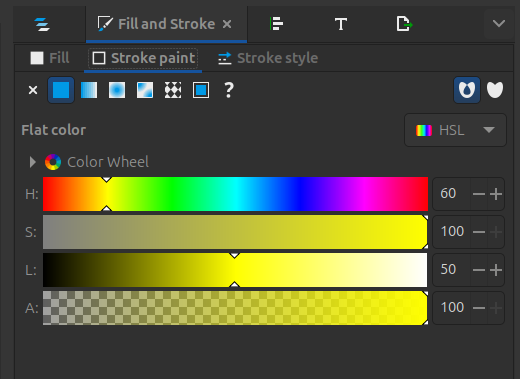This screenshot has height=379, width=520.
Task: Expand the dock panel list chevron
Action: [x=499, y=23]
